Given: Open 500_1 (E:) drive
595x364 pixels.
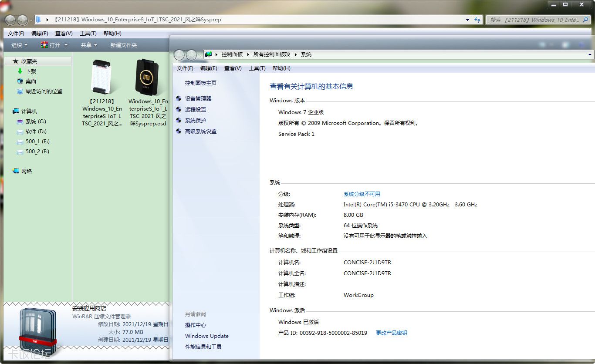Looking at the screenshot, I should [37, 142].
